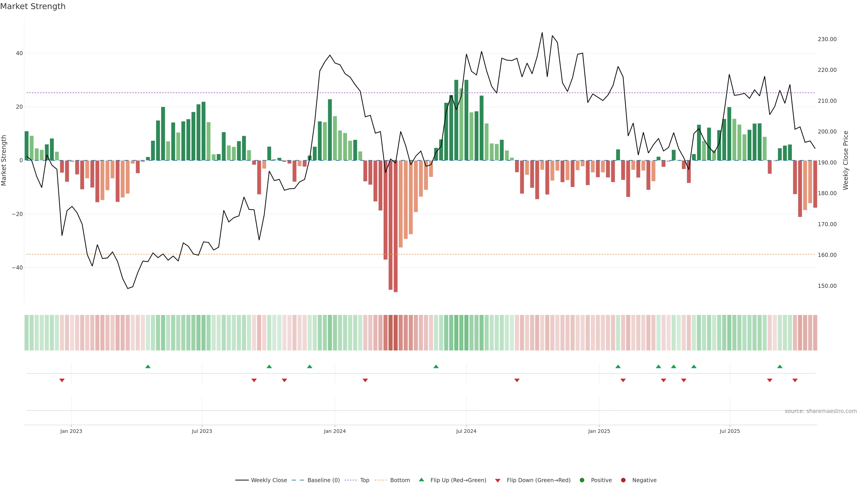Click the darkest red heatmap strip cell
This screenshot has height=488, width=868.
(x=396, y=332)
